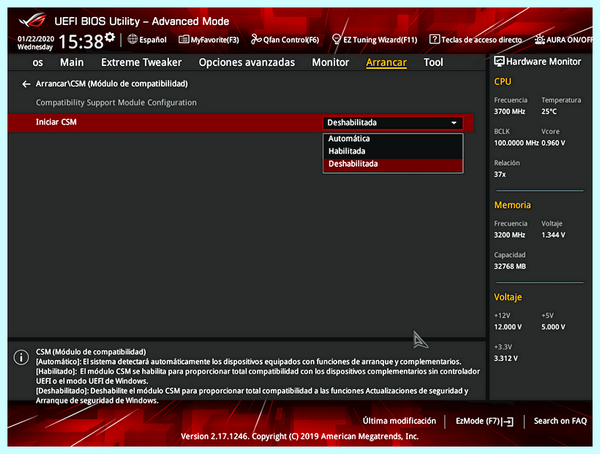This screenshot has width=600, height=454.
Task: Click MyFavorite(F3) label
Action: (x=215, y=40)
